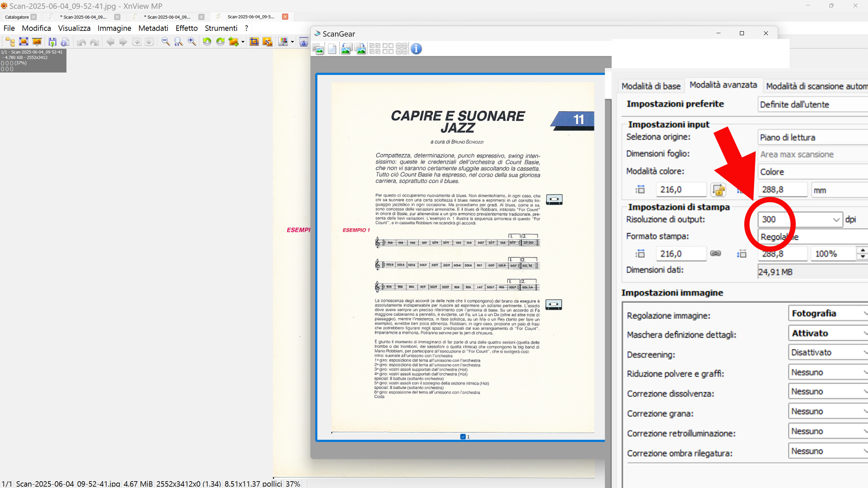This screenshot has height=488, width=868.
Task: Click print width 216,0 field
Action: [681, 254]
